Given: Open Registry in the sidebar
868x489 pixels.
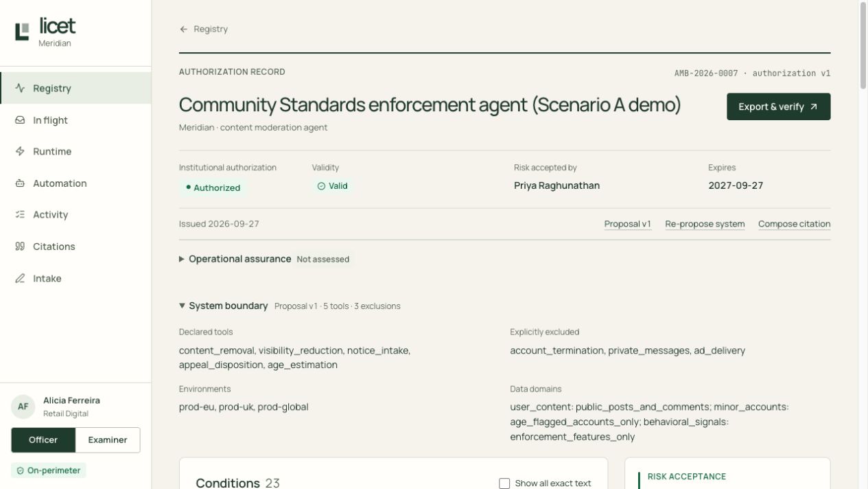Looking at the screenshot, I should (75, 88).
